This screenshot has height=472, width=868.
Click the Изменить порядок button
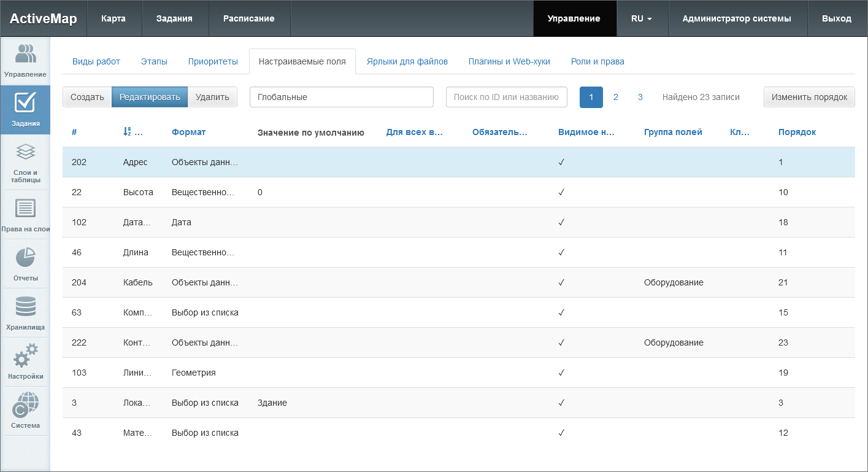click(x=809, y=97)
